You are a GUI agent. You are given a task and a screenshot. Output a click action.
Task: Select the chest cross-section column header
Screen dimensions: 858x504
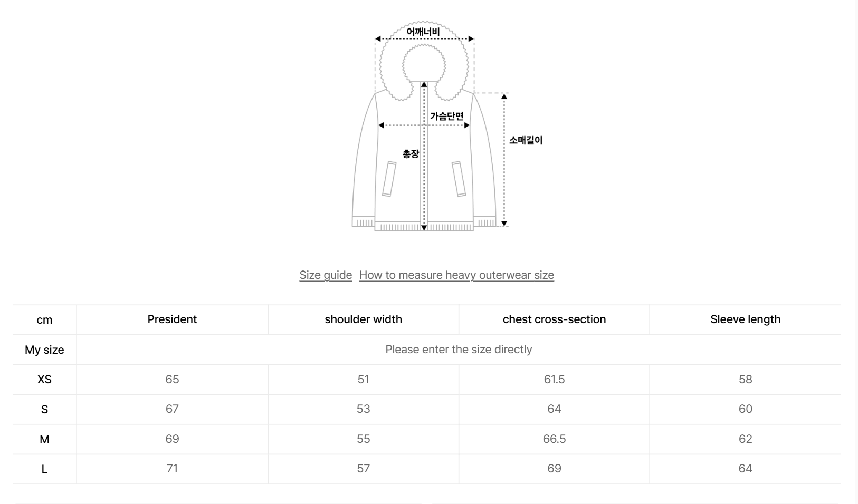(x=554, y=319)
